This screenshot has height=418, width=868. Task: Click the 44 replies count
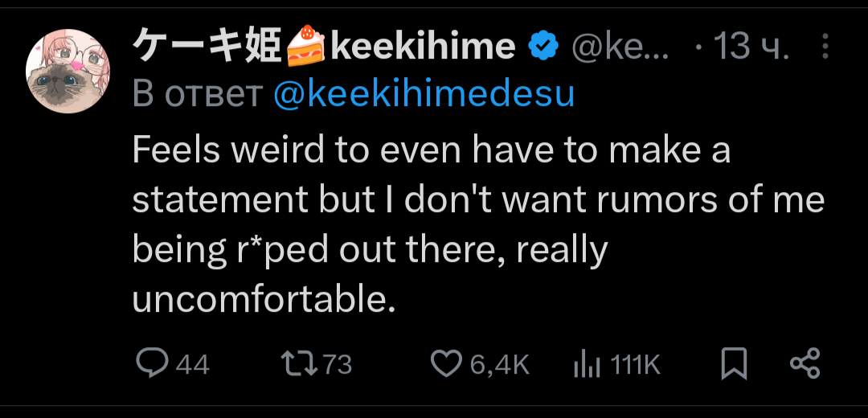[x=192, y=365]
